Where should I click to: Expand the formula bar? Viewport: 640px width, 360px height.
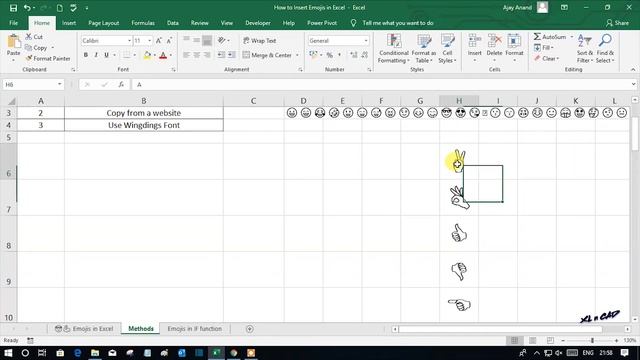pyautogui.click(x=633, y=84)
